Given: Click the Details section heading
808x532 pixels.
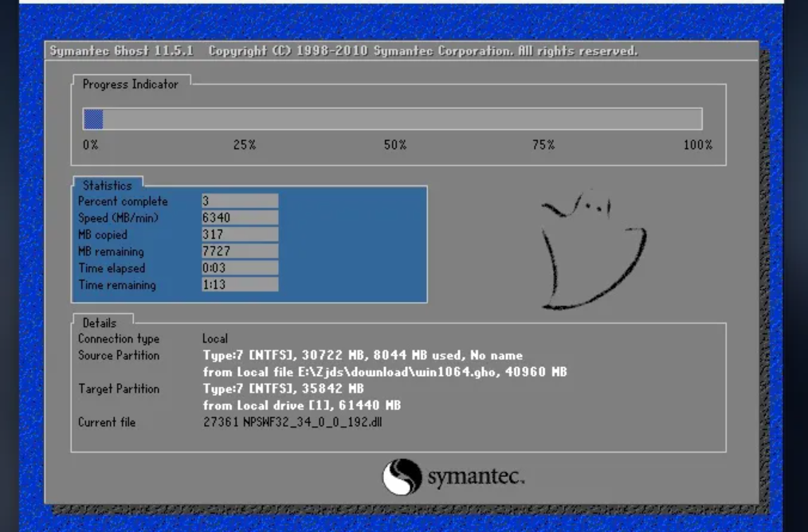Looking at the screenshot, I should (100, 323).
